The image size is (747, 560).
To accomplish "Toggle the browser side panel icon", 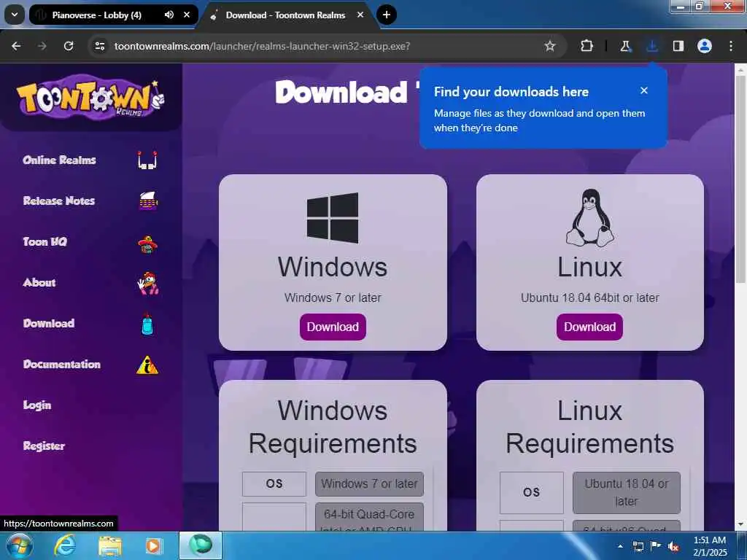I will click(x=678, y=46).
